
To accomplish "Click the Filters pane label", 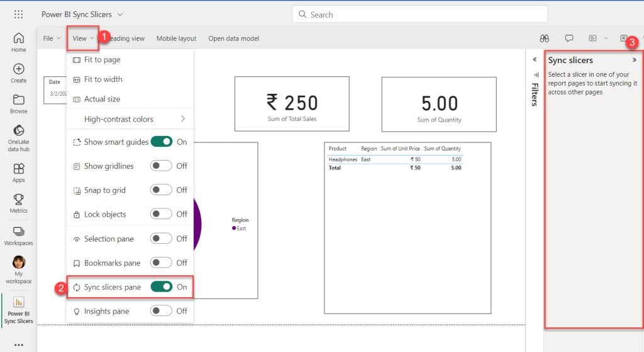I will 535,94.
